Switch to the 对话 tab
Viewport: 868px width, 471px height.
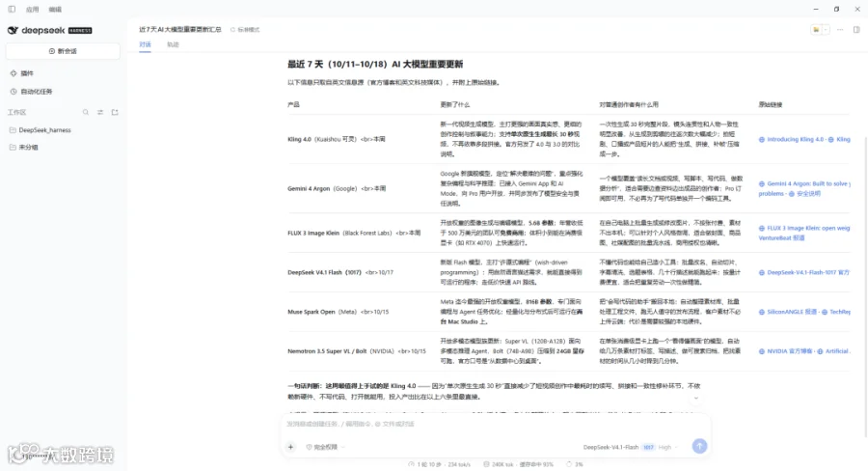coord(145,44)
